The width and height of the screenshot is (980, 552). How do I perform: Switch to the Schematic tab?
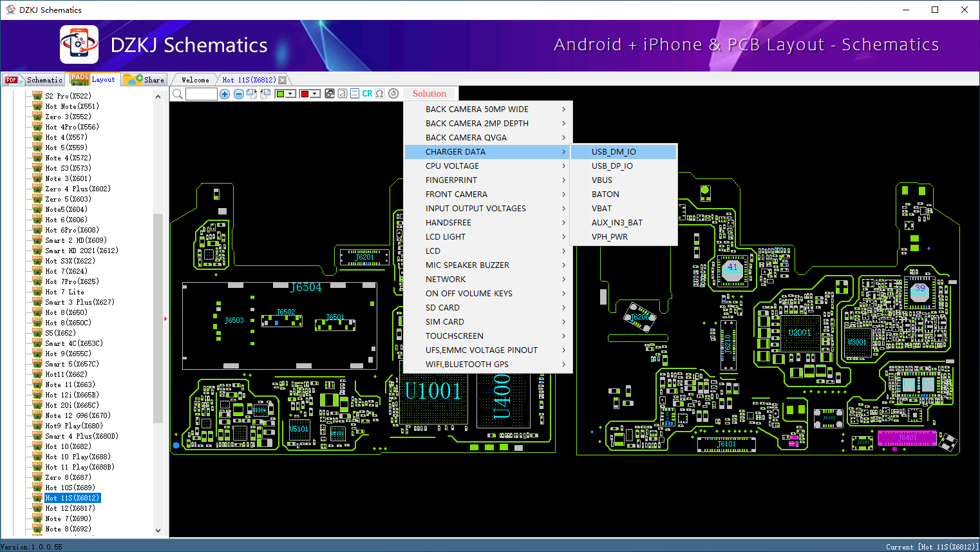(x=34, y=80)
